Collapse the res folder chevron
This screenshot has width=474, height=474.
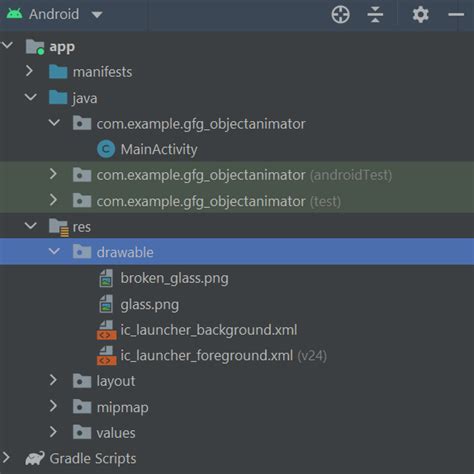click(31, 226)
